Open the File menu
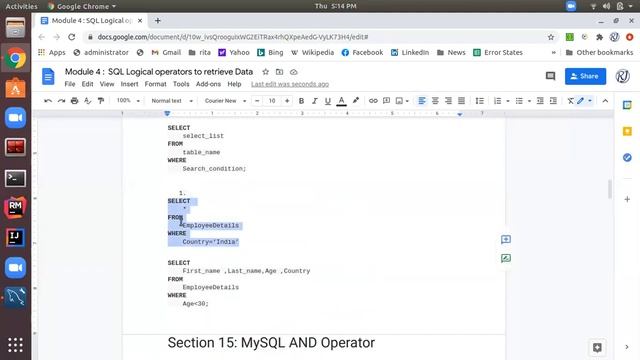This screenshot has height=360, width=640. pos(70,84)
